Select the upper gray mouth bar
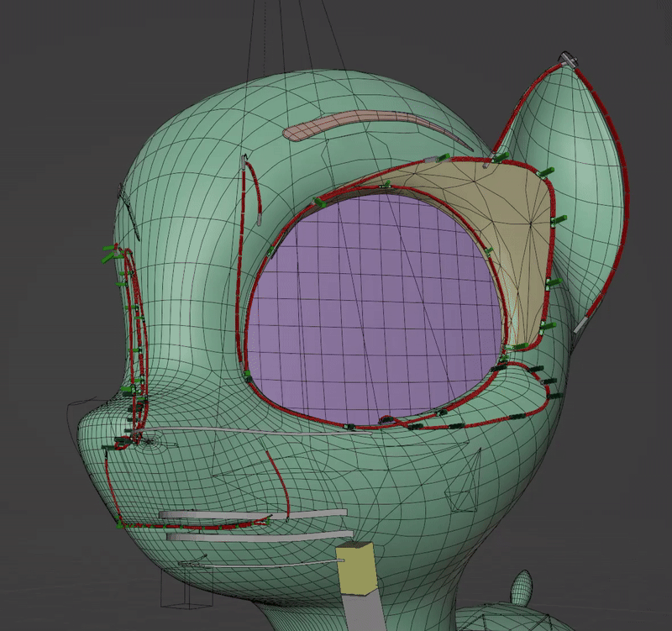Screen dimensions: 672x631 253,514
